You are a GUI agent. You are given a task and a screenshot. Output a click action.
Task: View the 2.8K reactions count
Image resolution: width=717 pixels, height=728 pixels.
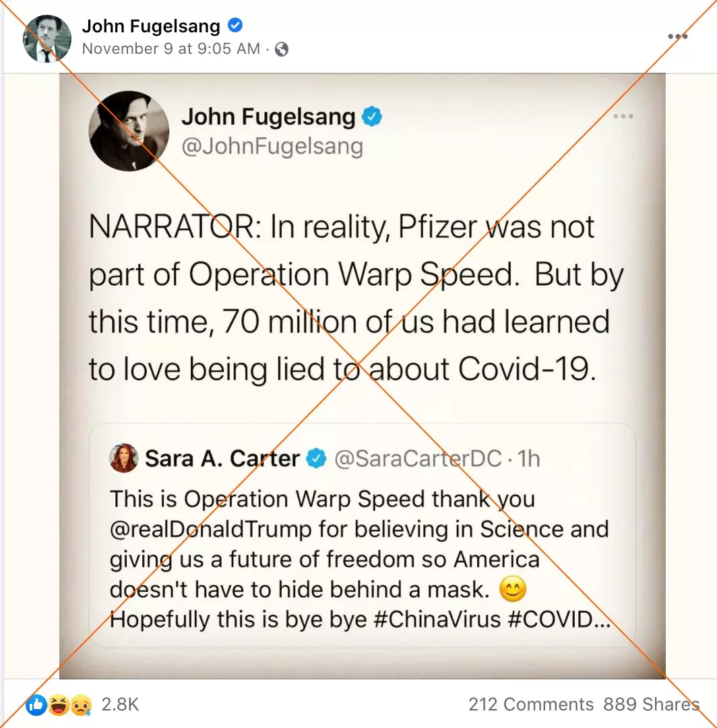pos(120,705)
